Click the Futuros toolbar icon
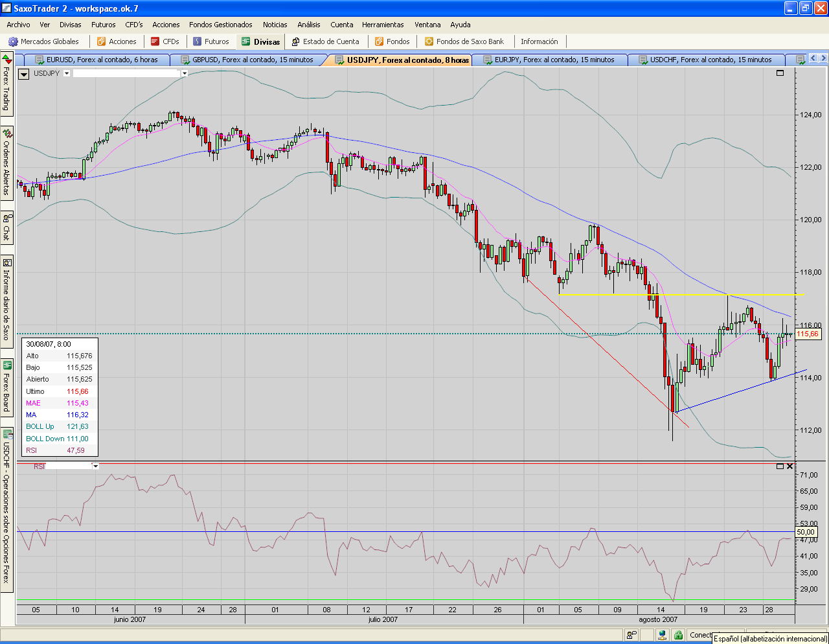829x644 pixels. point(197,41)
